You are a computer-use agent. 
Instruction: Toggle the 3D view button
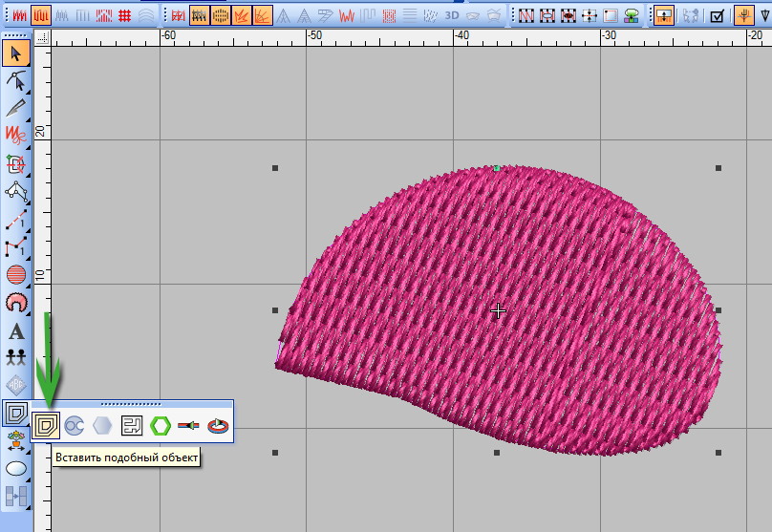pos(453,16)
